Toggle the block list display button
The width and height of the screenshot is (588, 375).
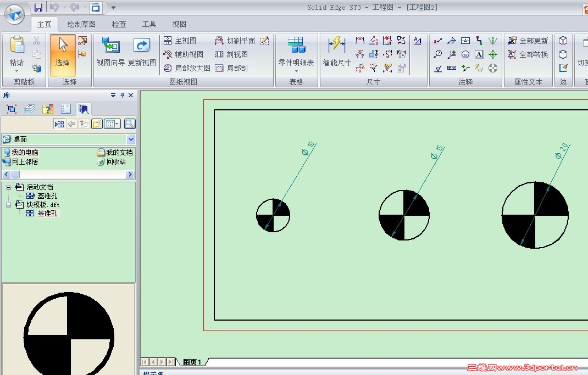pyautogui.click(x=59, y=124)
